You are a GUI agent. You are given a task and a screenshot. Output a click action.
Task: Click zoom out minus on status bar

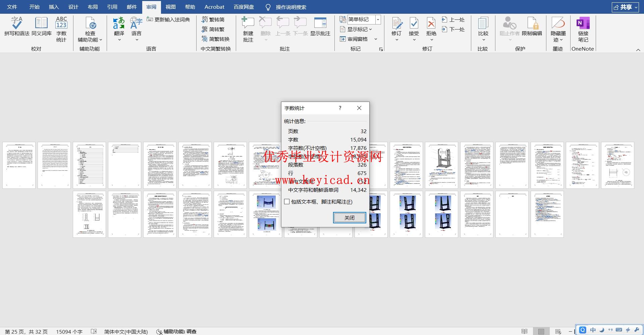570,331
